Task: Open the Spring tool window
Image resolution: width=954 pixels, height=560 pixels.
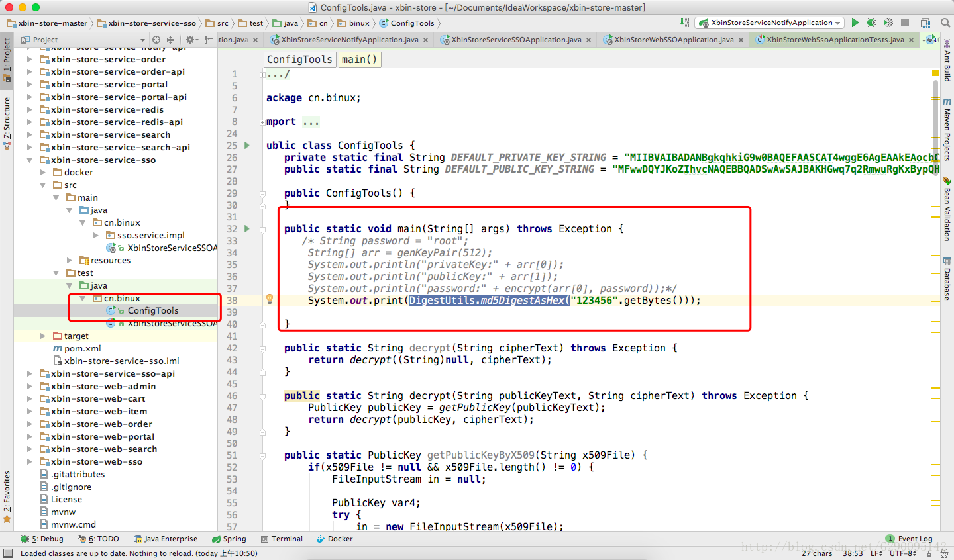Action: (229, 539)
